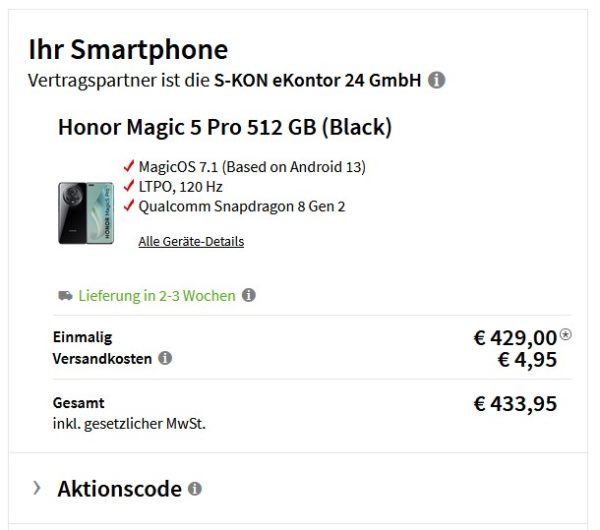Click checkmark beside Qualcomm Snapdragon 8 Gen 2
Viewport: 600px width, 530px height.
pyautogui.click(x=128, y=206)
